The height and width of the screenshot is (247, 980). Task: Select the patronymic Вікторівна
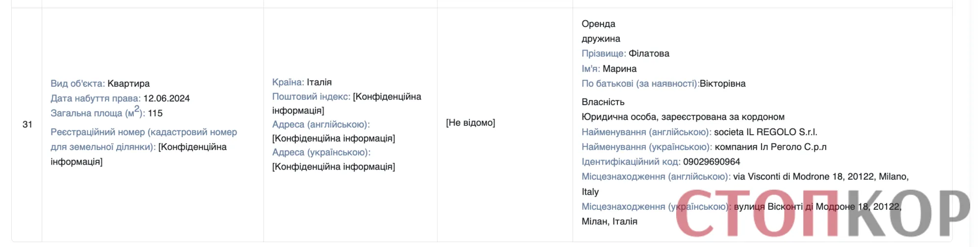(723, 83)
